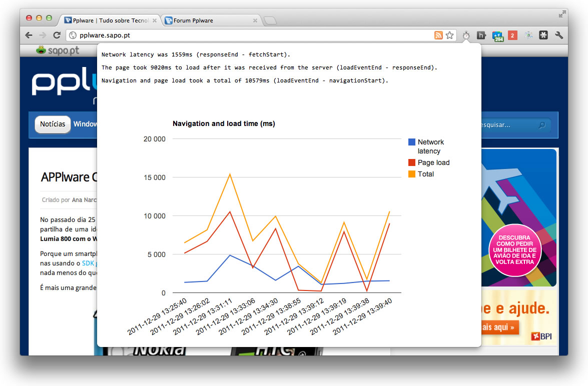Click the Google +1 extension showing 294

[498, 35]
